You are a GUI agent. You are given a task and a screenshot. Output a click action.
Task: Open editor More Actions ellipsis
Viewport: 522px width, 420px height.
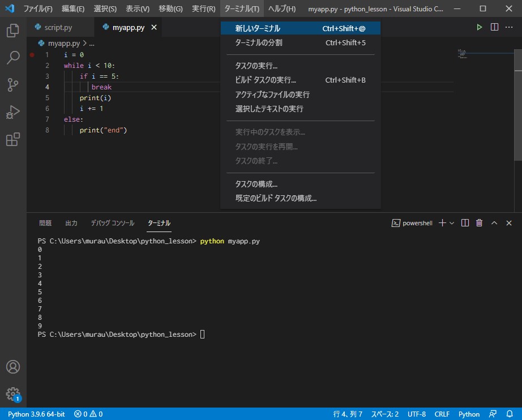509,27
